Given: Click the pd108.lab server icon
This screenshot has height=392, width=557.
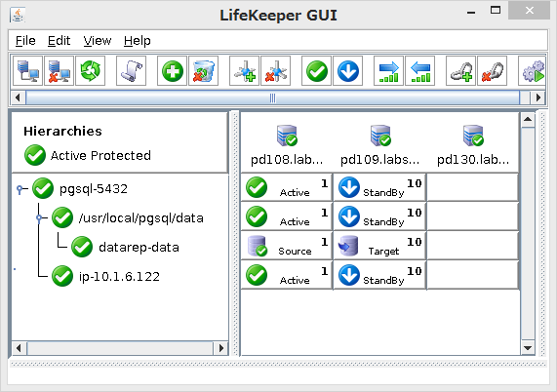Looking at the screenshot, I should [287, 136].
